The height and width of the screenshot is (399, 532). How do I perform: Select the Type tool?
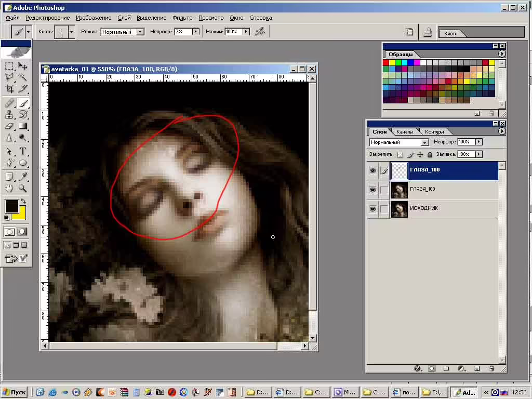coord(23,151)
